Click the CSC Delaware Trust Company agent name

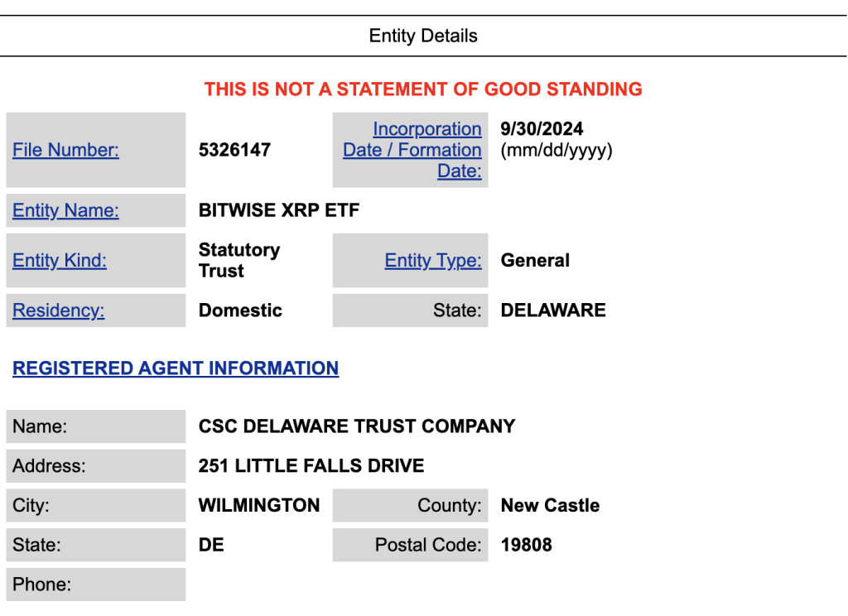pyautogui.click(x=356, y=426)
